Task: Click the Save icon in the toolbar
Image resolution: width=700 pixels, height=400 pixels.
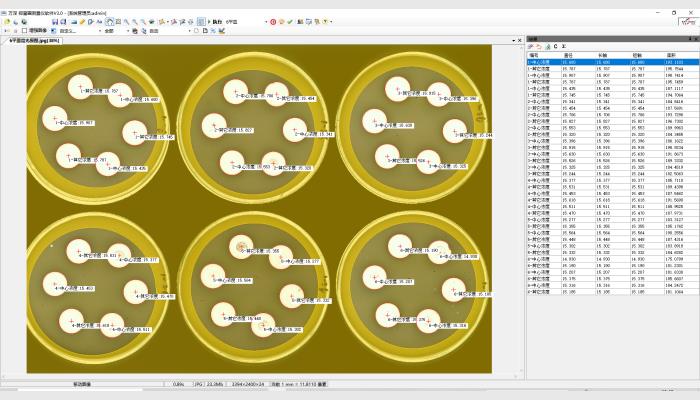Action: coord(53,21)
